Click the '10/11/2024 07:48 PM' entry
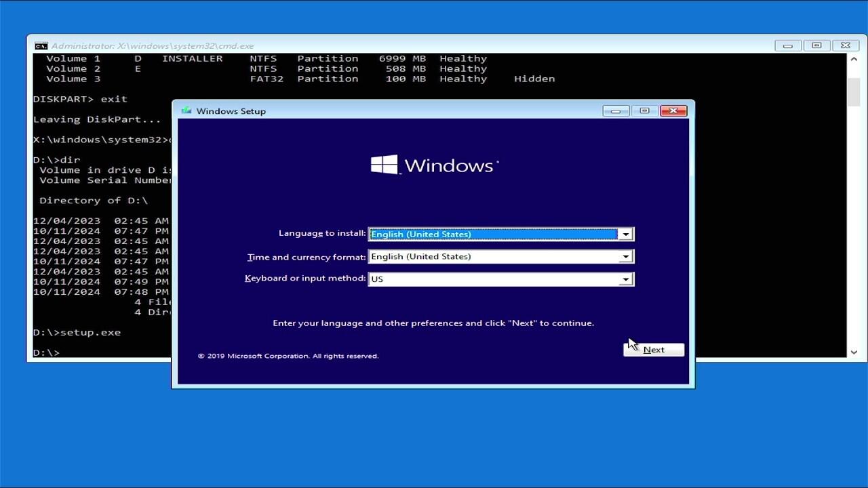 click(101, 292)
